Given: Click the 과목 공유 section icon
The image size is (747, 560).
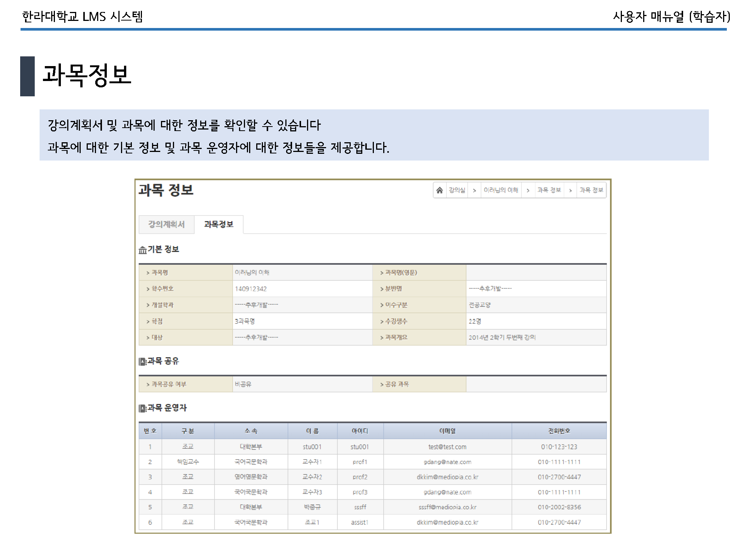Looking at the screenshot, I should 142,361.
